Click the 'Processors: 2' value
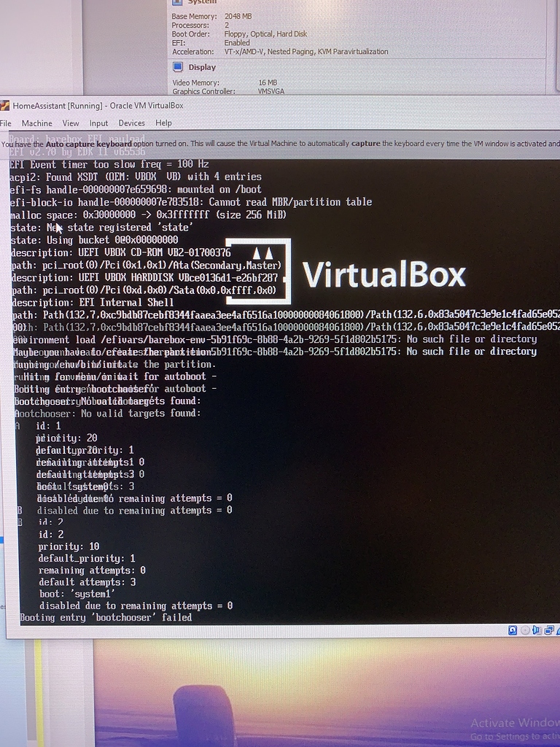560x747 pixels. point(227,25)
